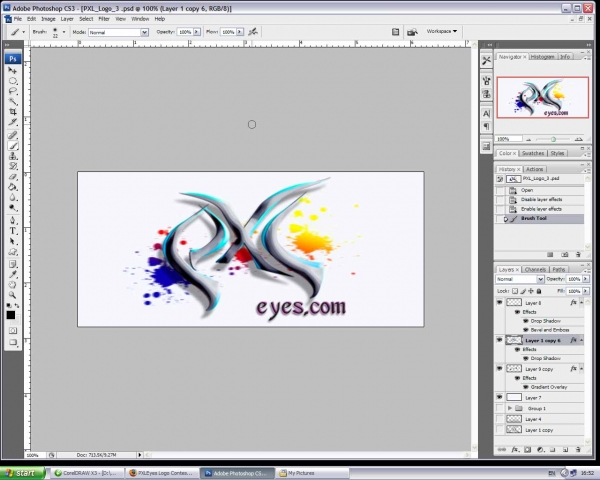Select the Dodge tool
The width and height of the screenshot is (600, 480).
coord(13,207)
